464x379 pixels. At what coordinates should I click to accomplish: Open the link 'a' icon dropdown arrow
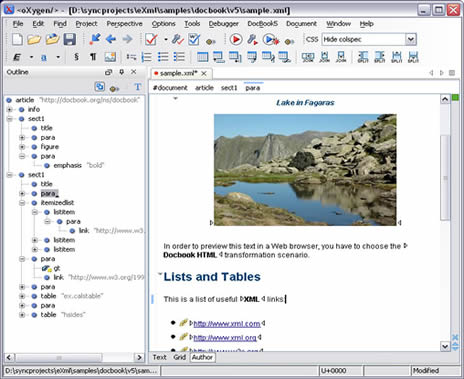point(58,57)
